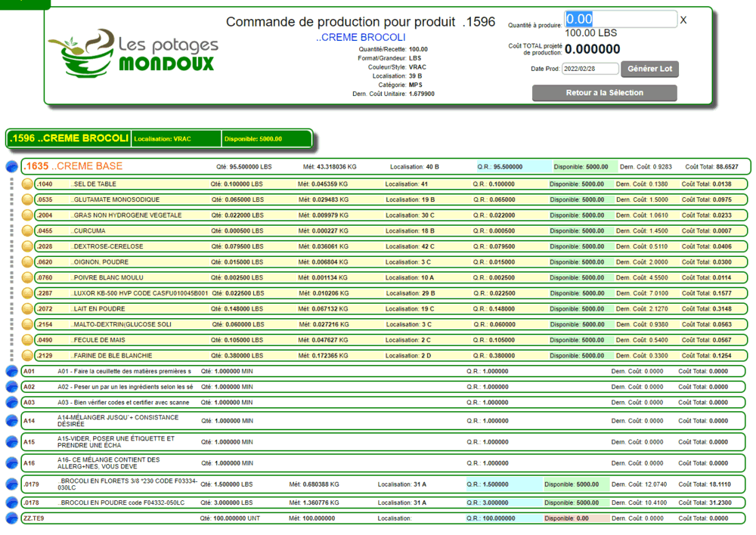The image size is (756, 535).
Task: Click Q.R. 0.105000 for FECULE DE MAIS
Action: (494, 340)
